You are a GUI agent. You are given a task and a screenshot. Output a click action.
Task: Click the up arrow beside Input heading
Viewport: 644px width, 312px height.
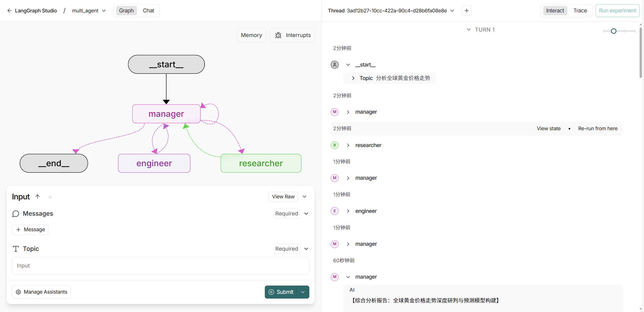pyautogui.click(x=38, y=197)
